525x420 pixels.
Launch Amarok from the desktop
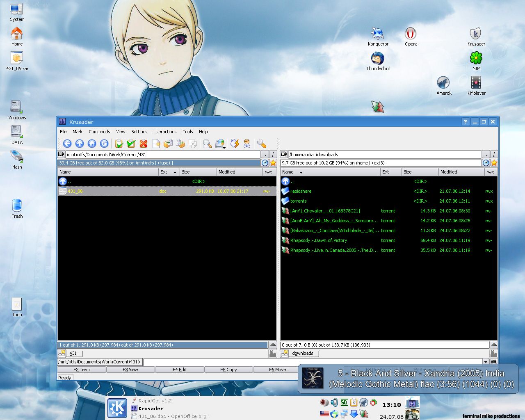point(443,86)
